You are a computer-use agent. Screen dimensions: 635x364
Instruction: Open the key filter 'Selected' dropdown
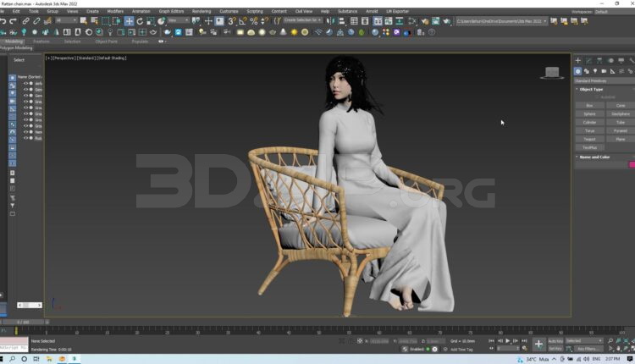pos(584,341)
